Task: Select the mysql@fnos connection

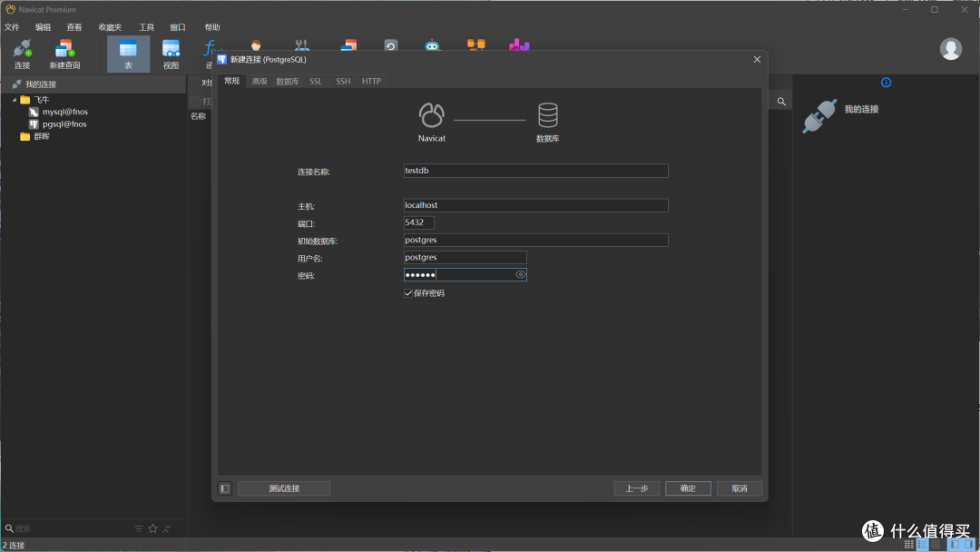Action: click(59, 112)
